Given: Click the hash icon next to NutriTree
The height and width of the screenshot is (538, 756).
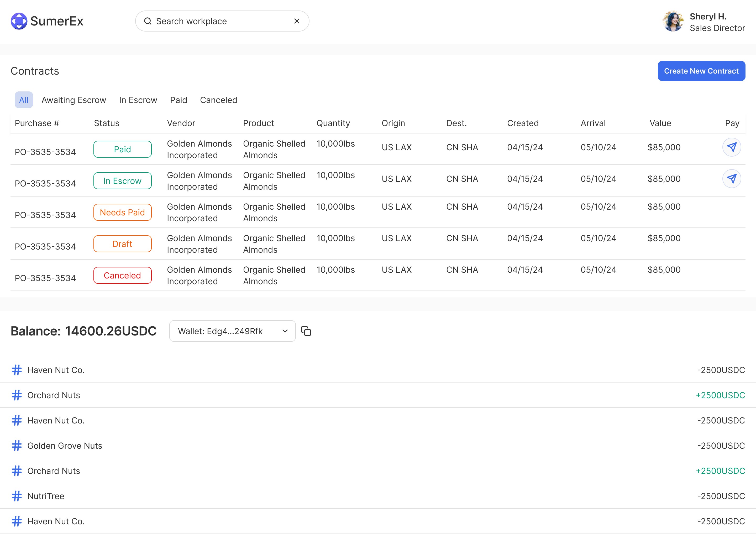Looking at the screenshot, I should 17,496.
